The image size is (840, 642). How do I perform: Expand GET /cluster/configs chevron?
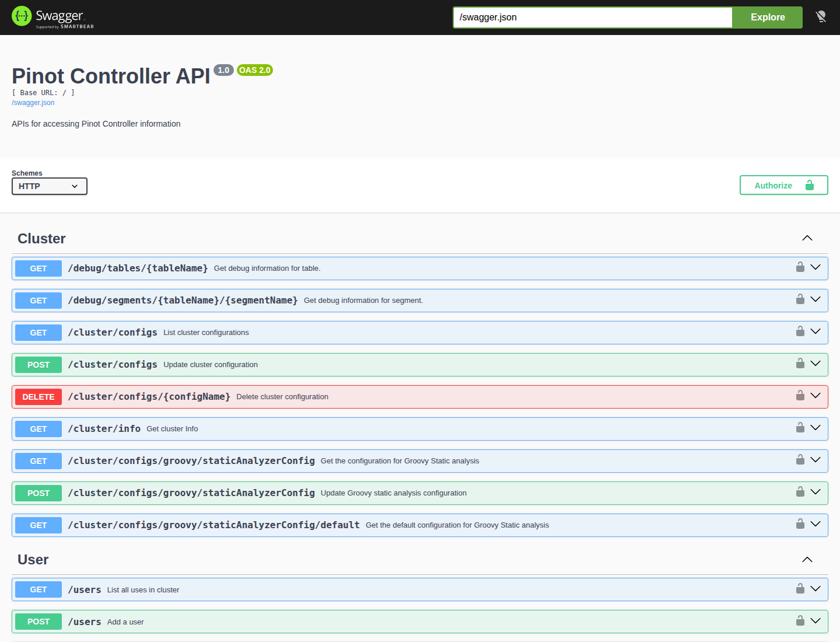pos(815,332)
